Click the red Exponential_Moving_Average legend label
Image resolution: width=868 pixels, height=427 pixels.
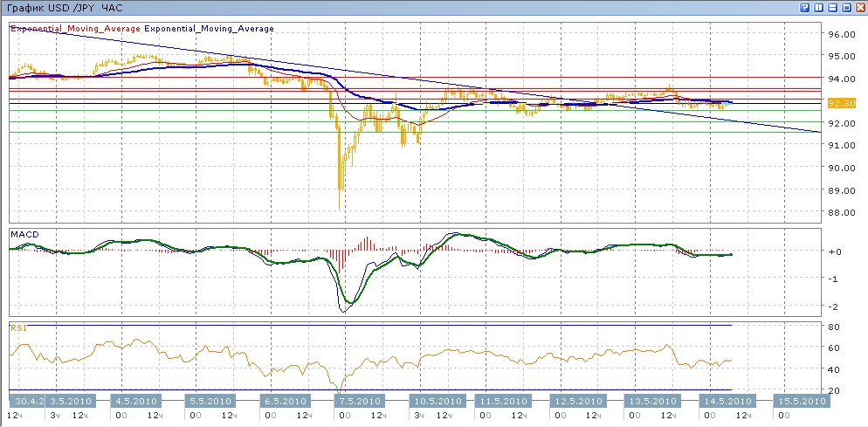tap(75, 29)
